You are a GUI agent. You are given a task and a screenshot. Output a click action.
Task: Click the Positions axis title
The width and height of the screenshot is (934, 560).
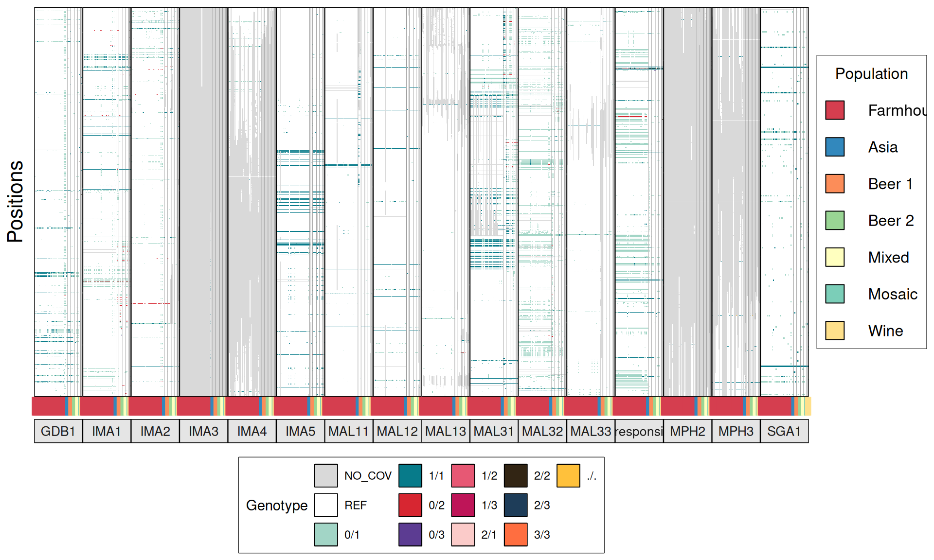[x=15, y=201]
